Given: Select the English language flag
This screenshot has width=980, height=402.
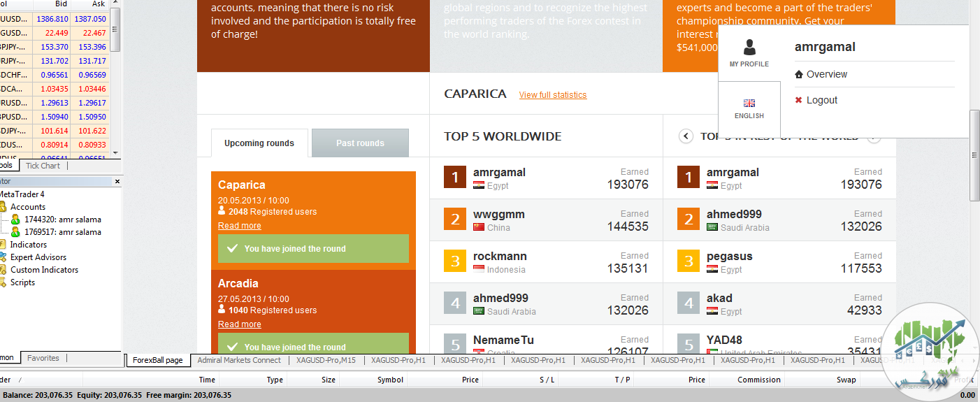Looking at the screenshot, I should click(x=749, y=103).
